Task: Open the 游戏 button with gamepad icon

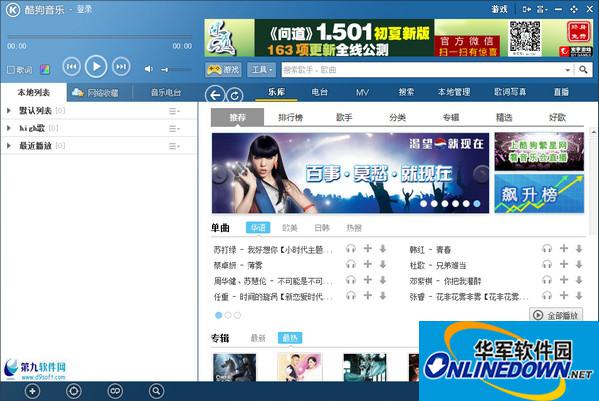Action: pos(223,70)
